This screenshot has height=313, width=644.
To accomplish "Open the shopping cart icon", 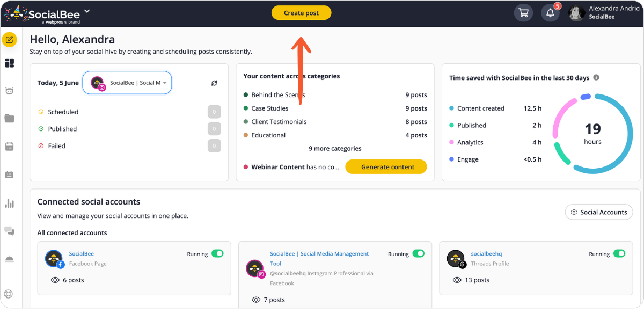I will click(x=523, y=13).
